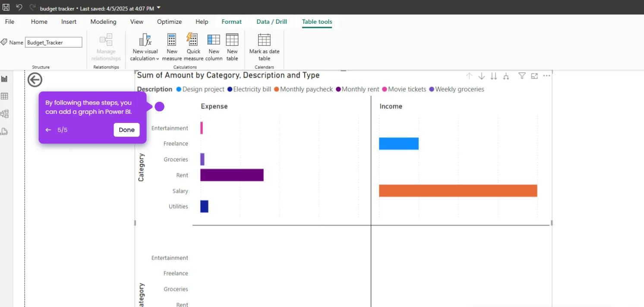
Task: Click go to next level double-arrow icon
Action: pos(494,76)
